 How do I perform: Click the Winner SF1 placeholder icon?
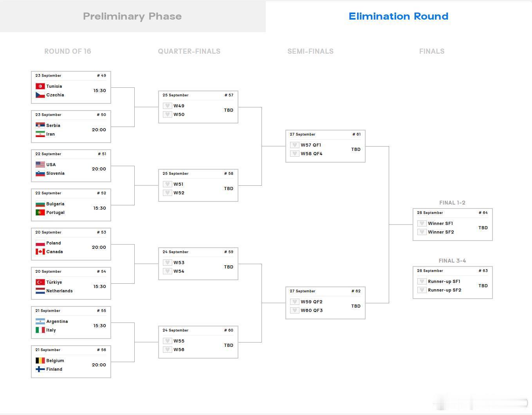pyautogui.click(x=422, y=223)
